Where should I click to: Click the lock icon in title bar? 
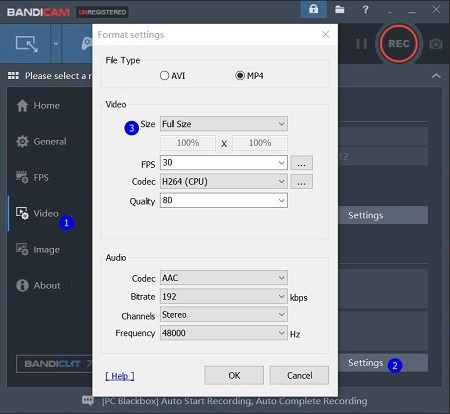pyautogui.click(x=313, y=9)
